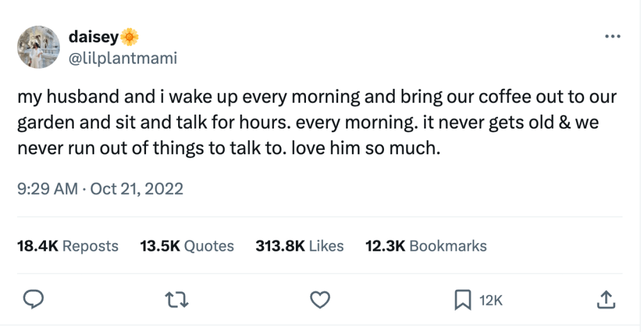644x332 pixels.
Task: Open the 12.3K Bookmarks stat
Action: coord(426,246)
